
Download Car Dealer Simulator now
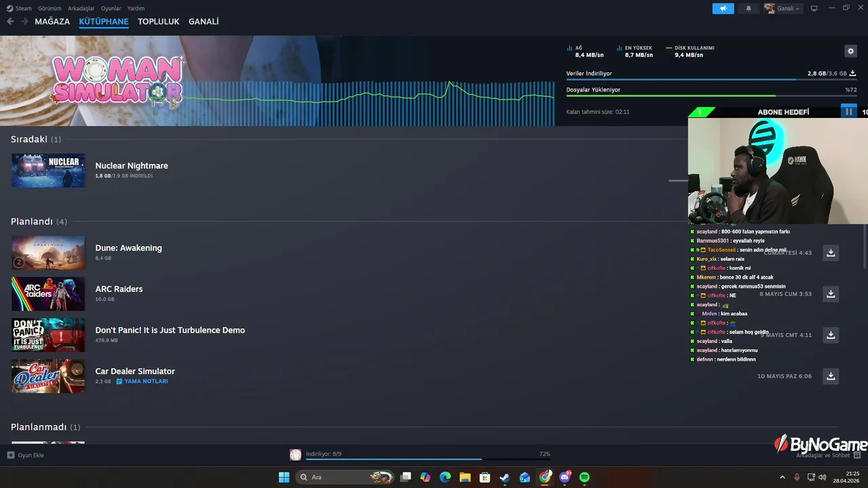(x=831, y=376)
